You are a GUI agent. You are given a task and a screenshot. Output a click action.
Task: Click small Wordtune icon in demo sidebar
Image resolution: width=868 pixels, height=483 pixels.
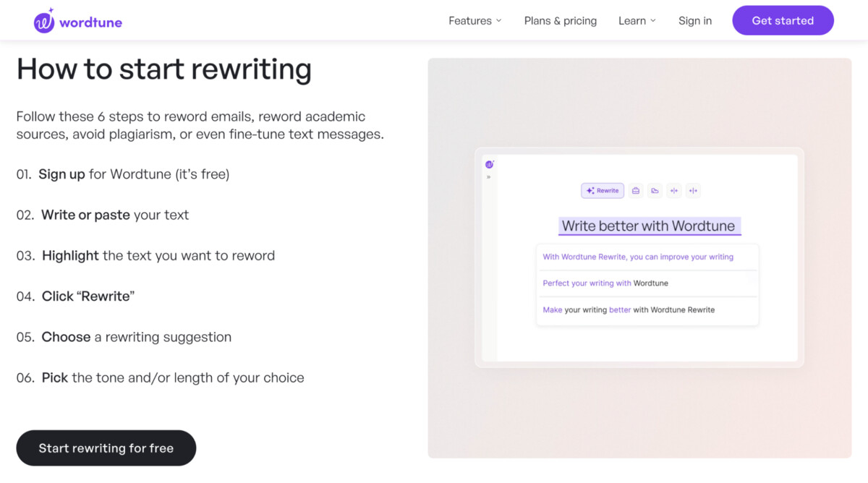(489, 165)
